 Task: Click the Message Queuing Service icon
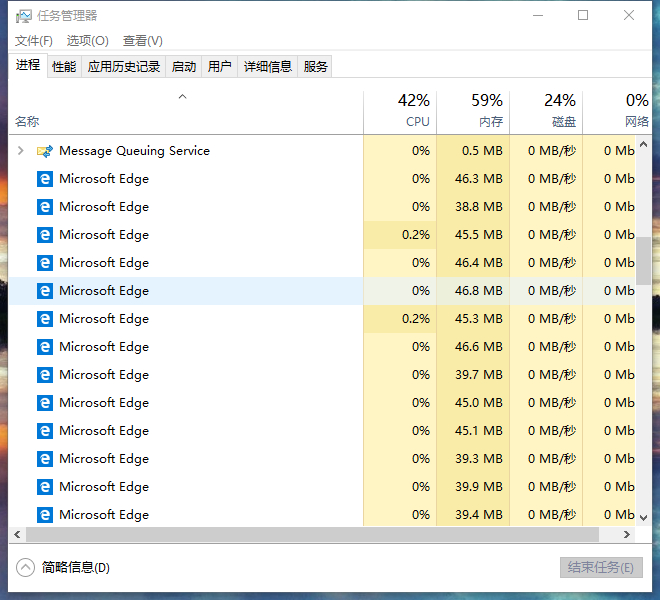pos(45,151)
